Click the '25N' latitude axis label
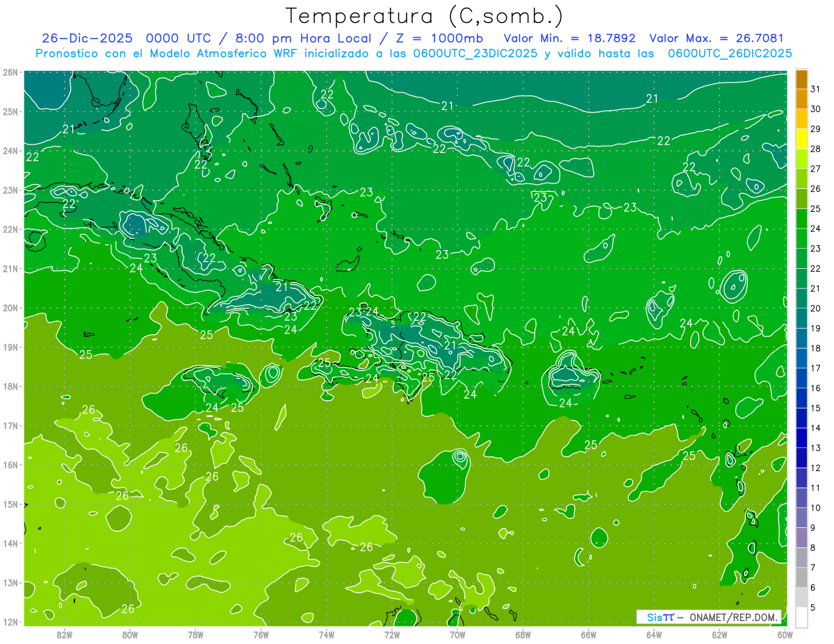This screenshot has height=644, width=834. coord(10,111)
